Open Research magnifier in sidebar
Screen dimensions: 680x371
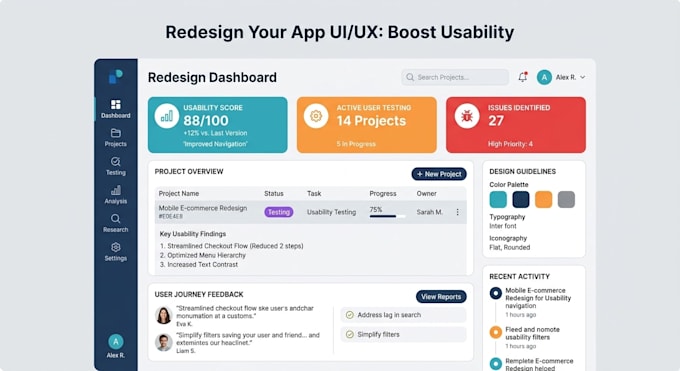click(115, 218)
